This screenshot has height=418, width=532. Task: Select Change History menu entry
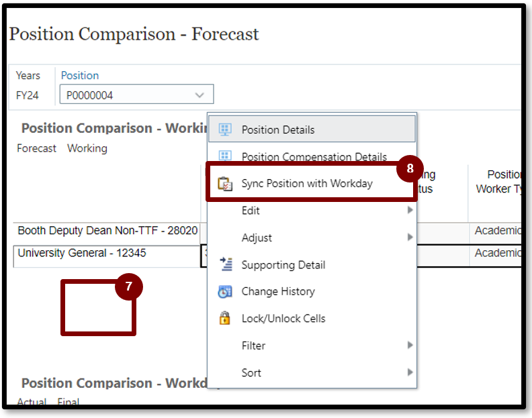tap(278, 291)
